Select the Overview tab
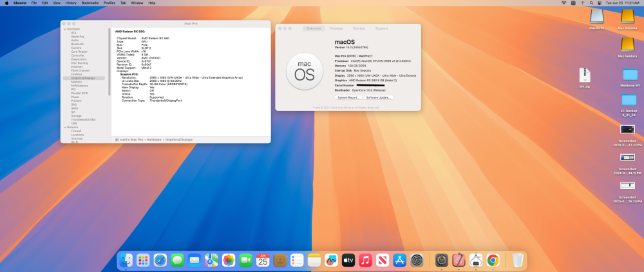 pyautogui.click(x=314, y=28)
